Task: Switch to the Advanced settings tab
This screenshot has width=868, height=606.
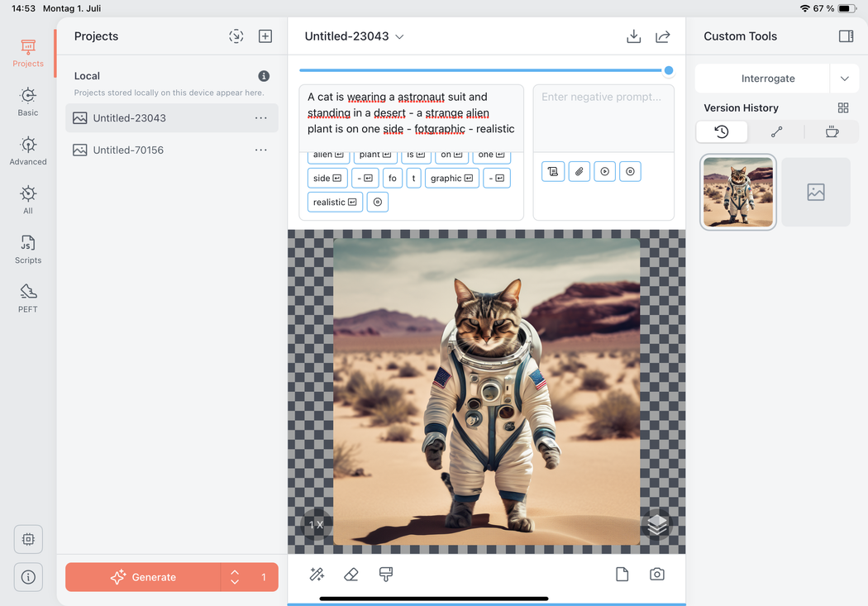Action: [27, 151]
